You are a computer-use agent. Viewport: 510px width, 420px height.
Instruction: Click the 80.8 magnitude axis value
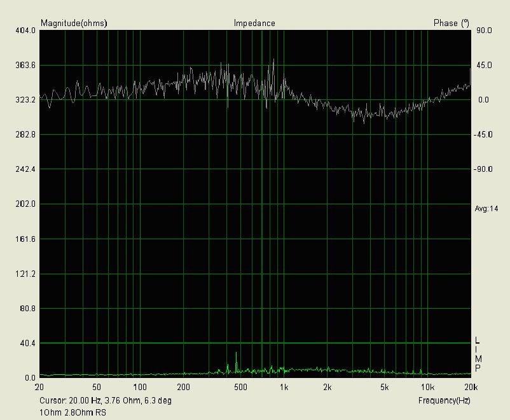[27, 309]
